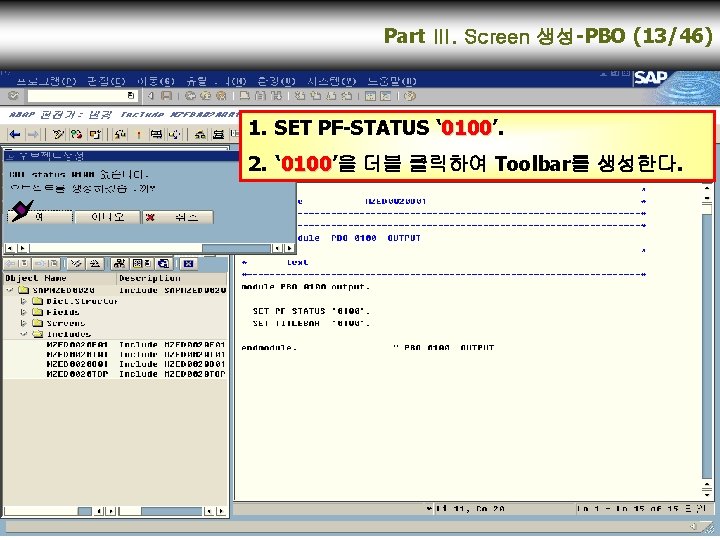The width and height of the screenshot is (720, 540).
Task: Click the red Cancel icon in standard toolbar
Action: click(221, 96)
